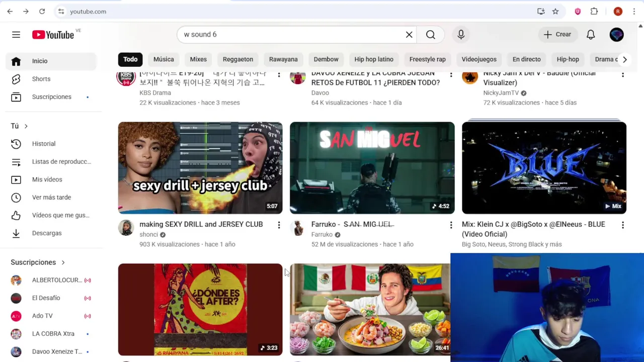This screenshot has height=362, width=644.
Task: Open the notifications bell
Action: click(x=591, y=35)
